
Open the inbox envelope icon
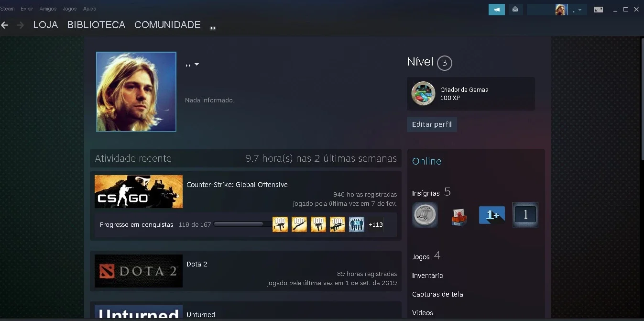(515, 10)
